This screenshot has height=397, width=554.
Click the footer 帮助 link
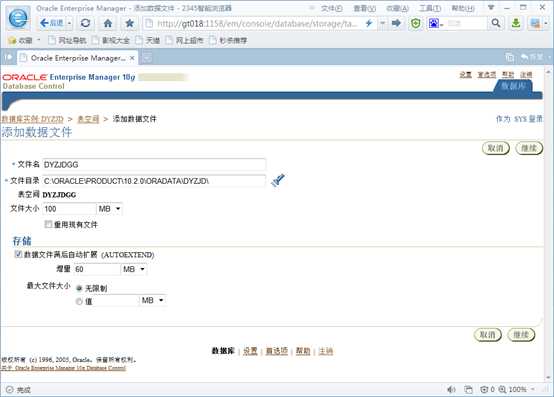302,351
